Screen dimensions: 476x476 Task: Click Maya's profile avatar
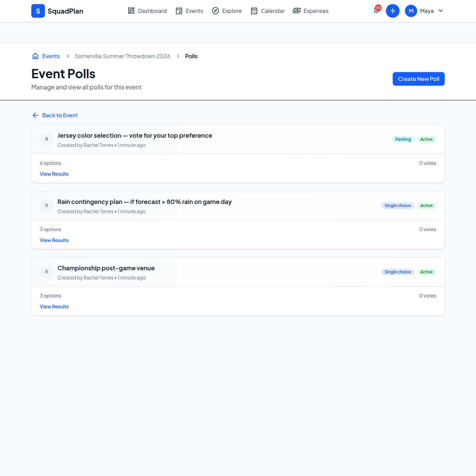pyautogui.click(x=411, y=11)
